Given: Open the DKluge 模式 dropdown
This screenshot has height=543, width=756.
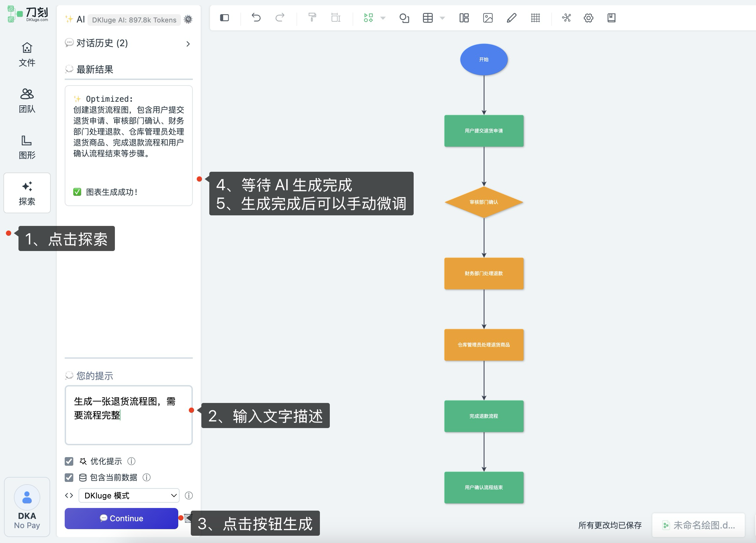Looking at the screenshot, I should point(129,496).
